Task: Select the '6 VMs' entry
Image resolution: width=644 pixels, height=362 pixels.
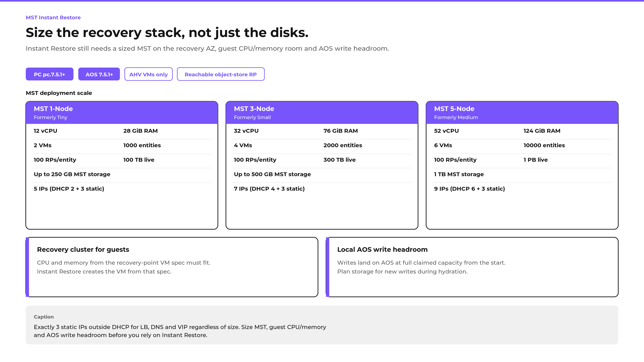Action: pos(443,145)
